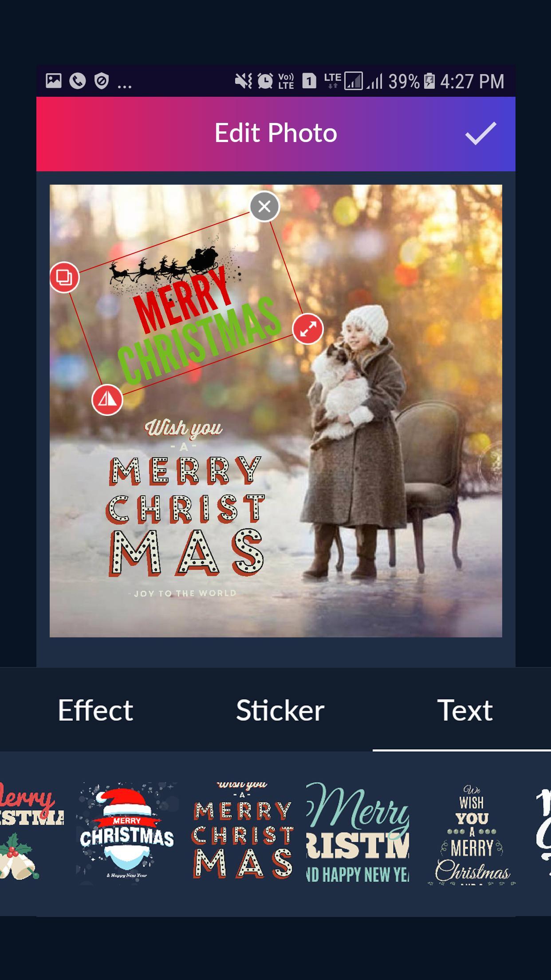
Task: Switch to the Sticker tab
Action: pos(280,710)
